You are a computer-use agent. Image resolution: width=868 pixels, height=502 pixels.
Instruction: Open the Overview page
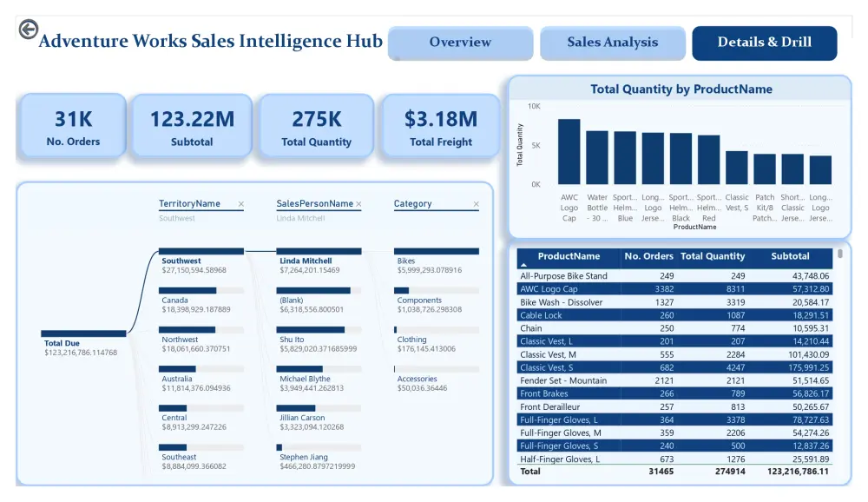pyautogui.click(x=460, y=43)
